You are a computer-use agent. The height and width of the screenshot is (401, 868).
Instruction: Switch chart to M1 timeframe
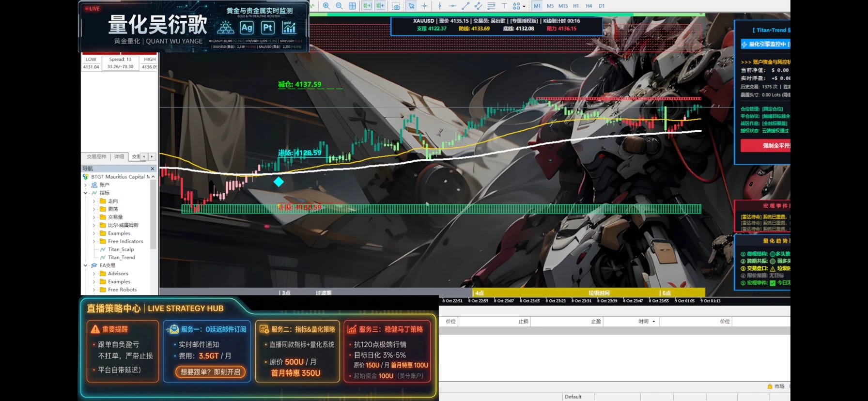(x=537, y=6)
